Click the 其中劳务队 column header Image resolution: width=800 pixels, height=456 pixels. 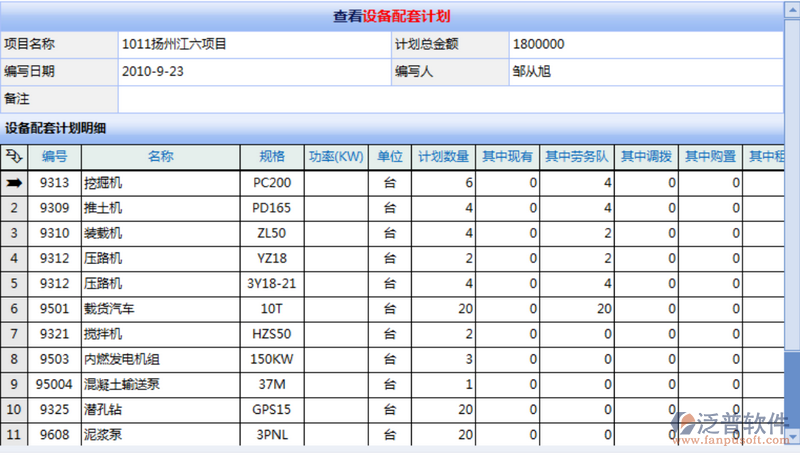point(576,157)
